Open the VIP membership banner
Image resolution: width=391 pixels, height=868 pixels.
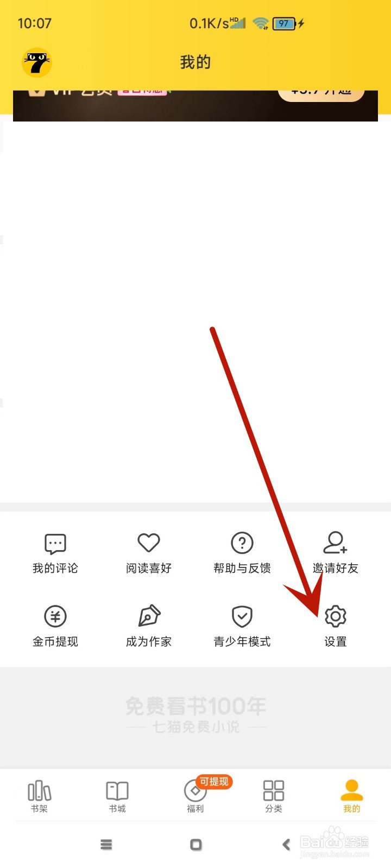click(x=195, y=106)
